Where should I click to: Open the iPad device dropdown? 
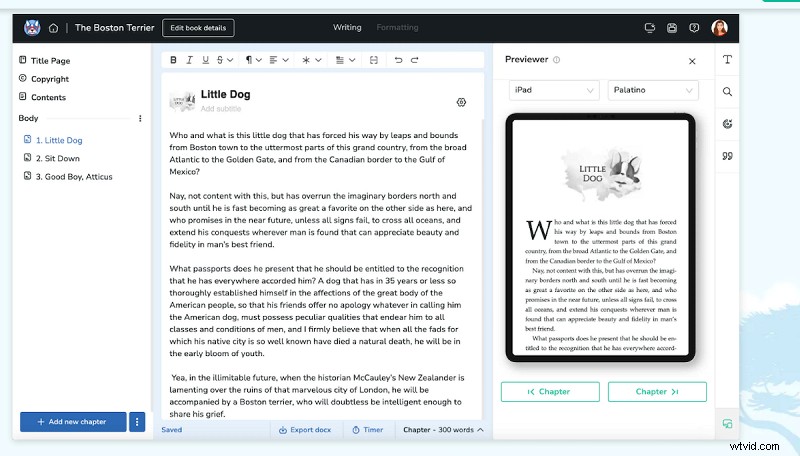click(x=554, y=90)
